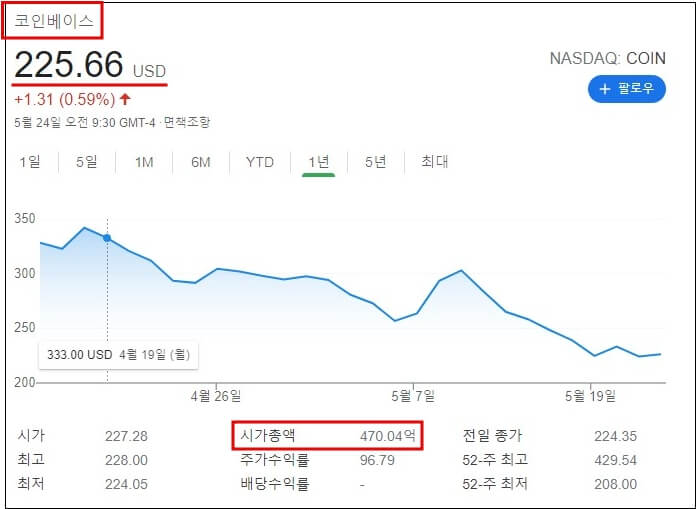The height and width of the screenshot is (509, 696).
Task: Switch chart to 6M range
Action: (x=201, y=162)
